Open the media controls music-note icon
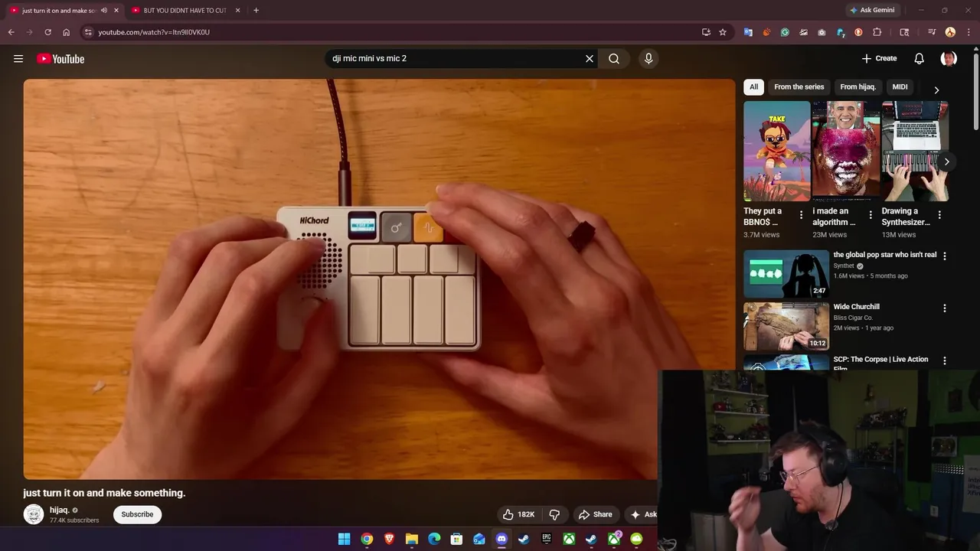The height and width of the screenshot is (551, 980). point(932,32)
